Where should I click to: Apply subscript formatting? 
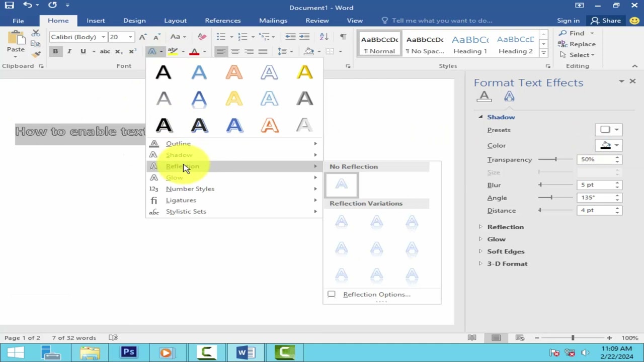(x=118, y=51)
